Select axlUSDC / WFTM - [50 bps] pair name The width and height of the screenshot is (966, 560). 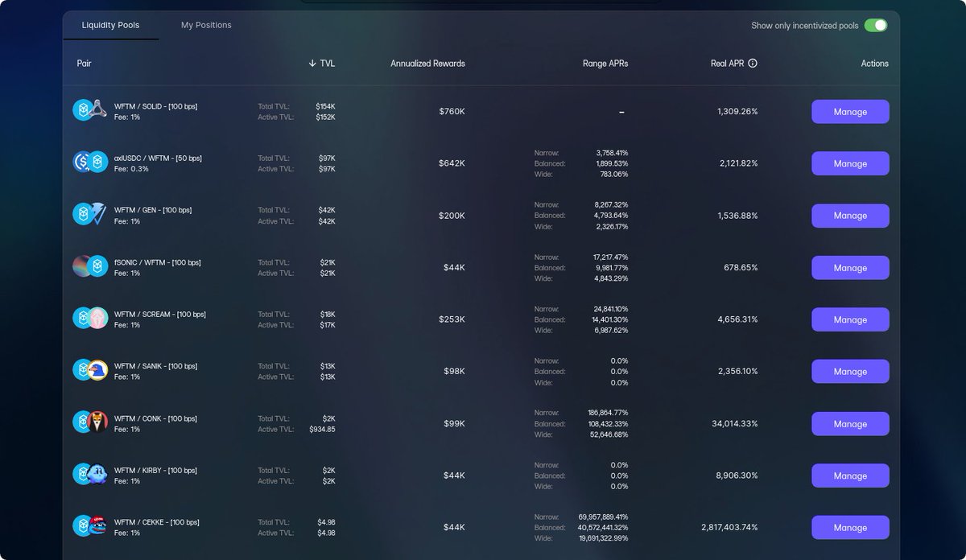pos(158,158)
